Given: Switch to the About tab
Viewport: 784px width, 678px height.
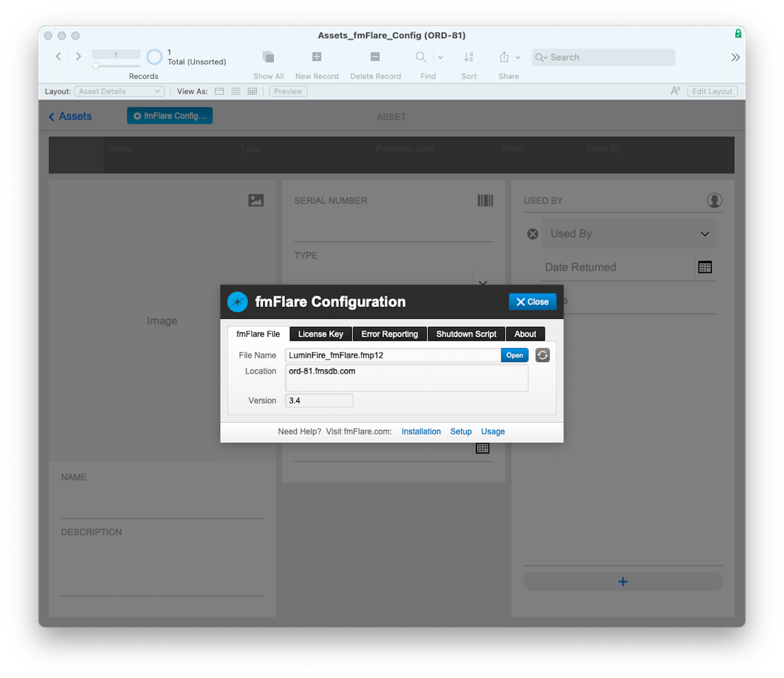Looking at the screenshot, I should 525,334.
